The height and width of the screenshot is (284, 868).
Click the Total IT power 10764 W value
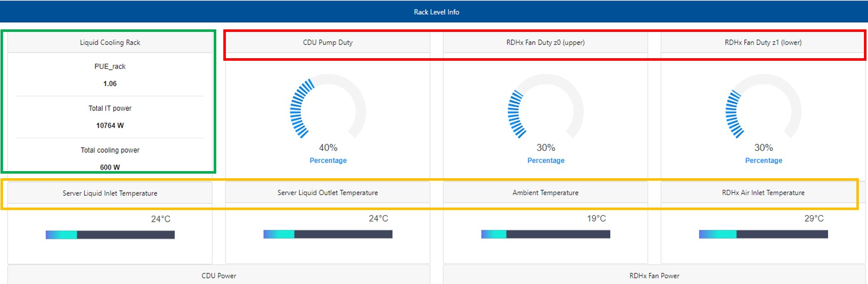tap(110, 126)
